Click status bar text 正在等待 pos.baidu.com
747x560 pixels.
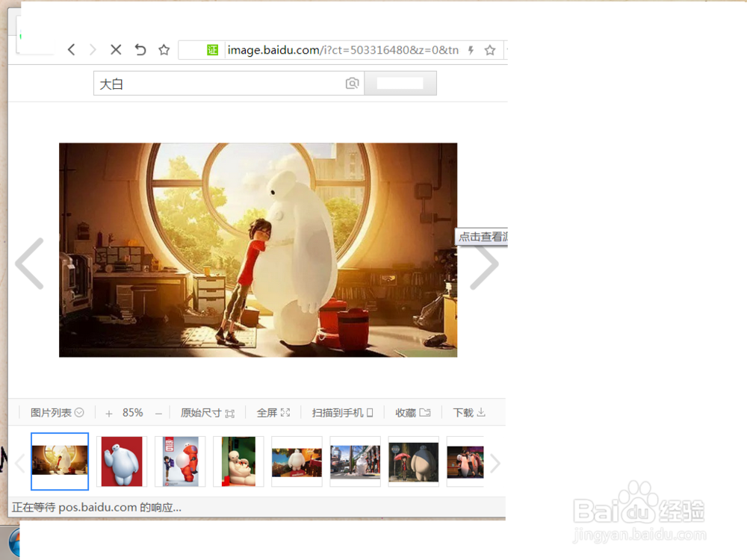(x=96, y=508)
